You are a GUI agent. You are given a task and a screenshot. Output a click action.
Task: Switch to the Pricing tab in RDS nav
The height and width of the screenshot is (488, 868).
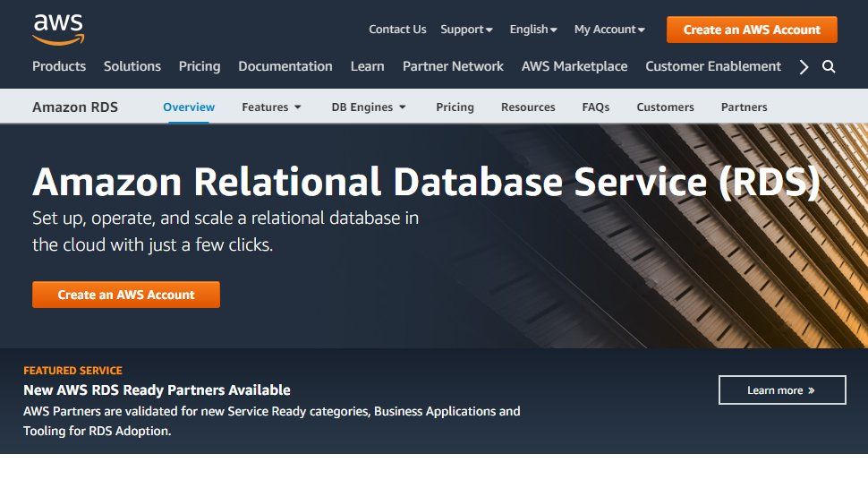[455, 107]
